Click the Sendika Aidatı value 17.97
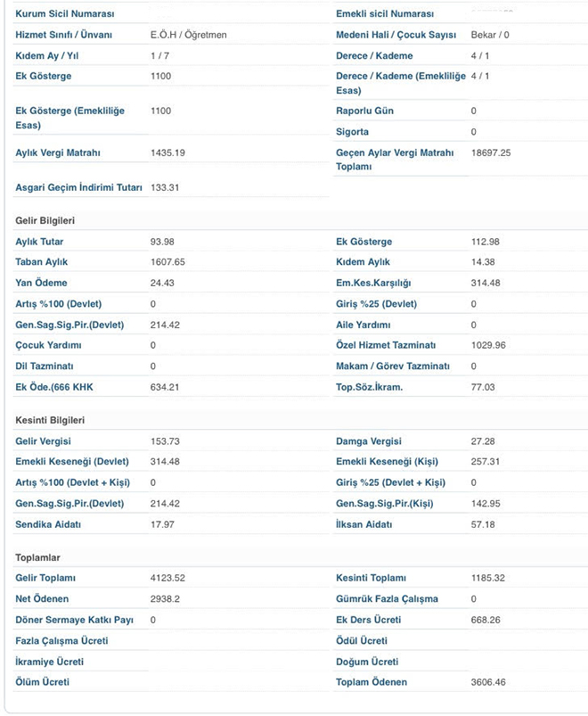Screen dimensions: 588x716 click(162, 524)
